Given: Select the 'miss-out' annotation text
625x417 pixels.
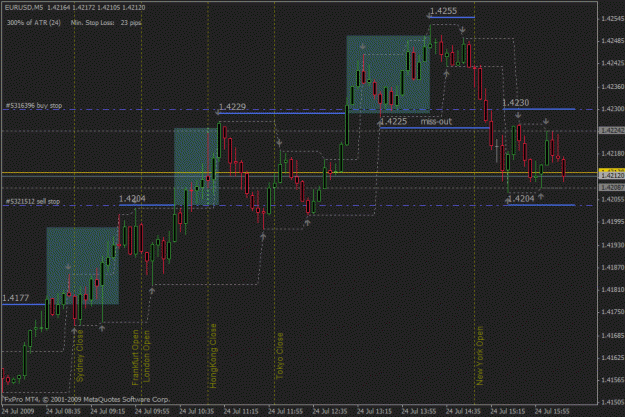Looking at the screenshot, I should click(436, 121).
